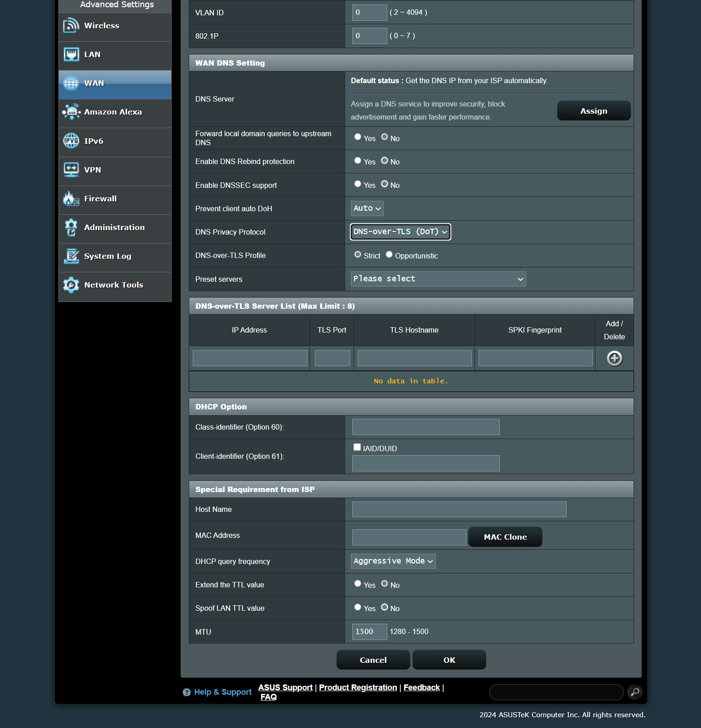Click the Assign DNS button

[x=594, y=111]
